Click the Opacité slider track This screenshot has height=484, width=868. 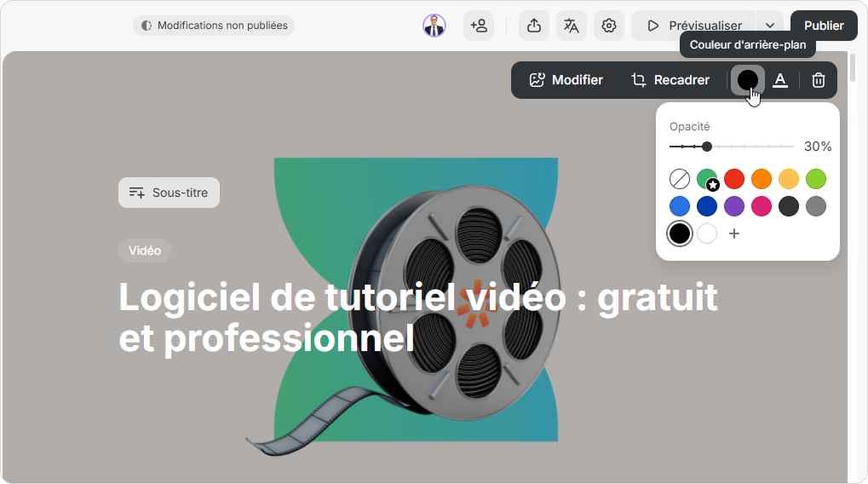click(750, 147)
